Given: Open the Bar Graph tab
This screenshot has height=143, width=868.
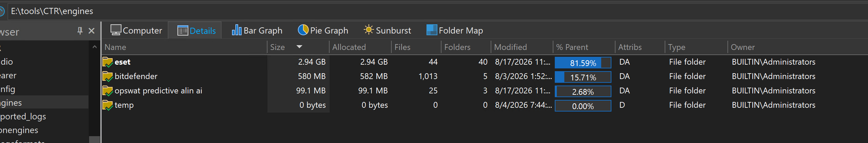Looking at the screenshot, I should pos(257,30).
